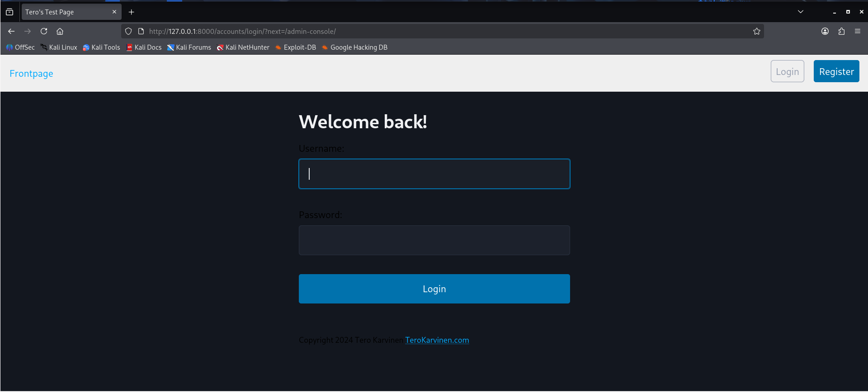Open the Firefox account icon
868x392 pixels.
(x=825, y=31)
